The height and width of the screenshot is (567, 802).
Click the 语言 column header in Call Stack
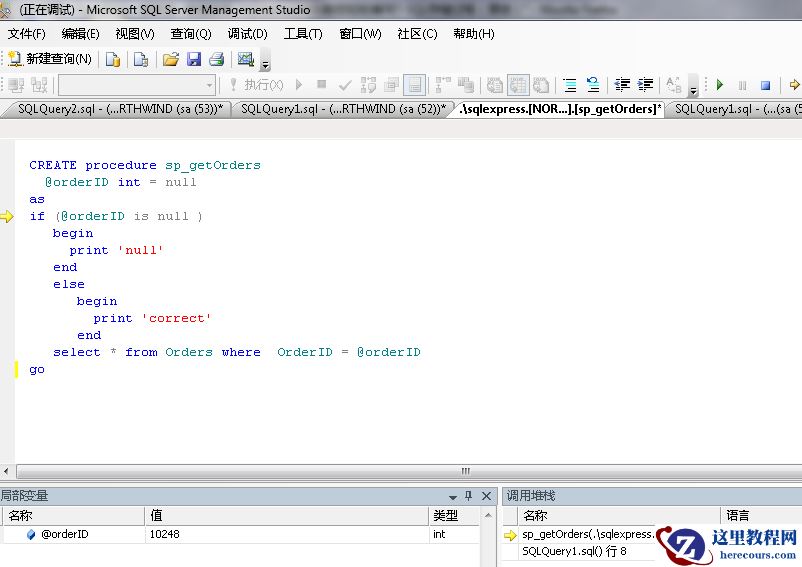[761, 515]
